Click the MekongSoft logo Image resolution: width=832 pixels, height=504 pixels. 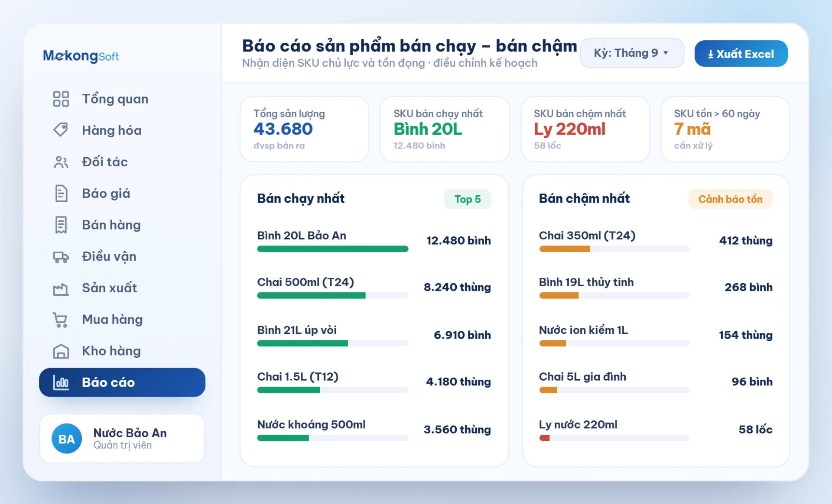point(81,56)
